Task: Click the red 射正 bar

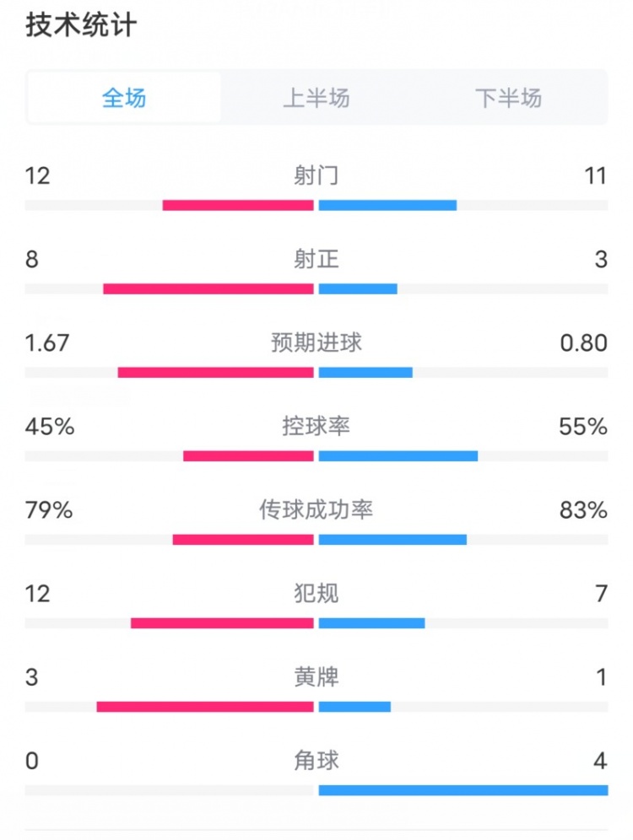Action: pos(208,289)
